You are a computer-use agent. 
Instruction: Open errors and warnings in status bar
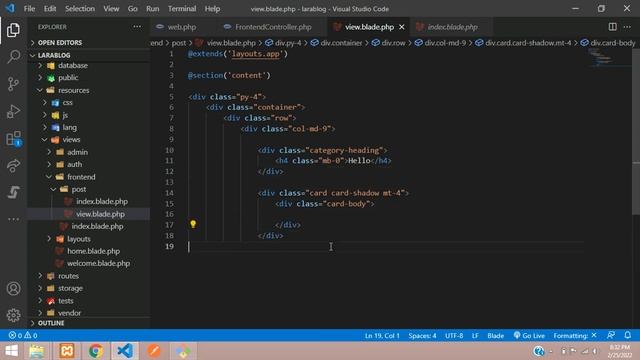(x=23, y=335)
